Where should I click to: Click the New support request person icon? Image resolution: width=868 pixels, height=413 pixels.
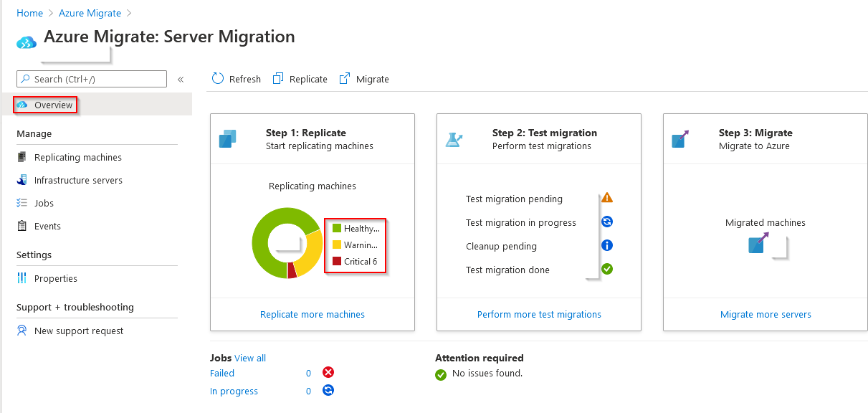(x=22, y=331)
